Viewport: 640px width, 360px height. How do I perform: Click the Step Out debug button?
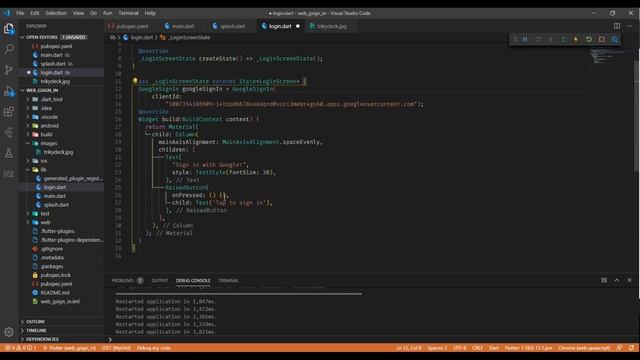click(x=563, y=40)
